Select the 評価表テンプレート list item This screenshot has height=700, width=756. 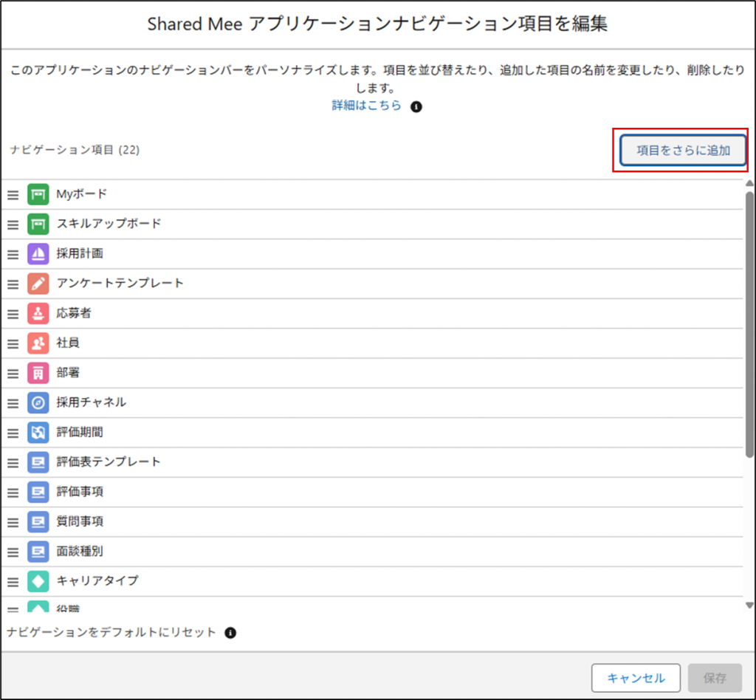click(109, 462)
